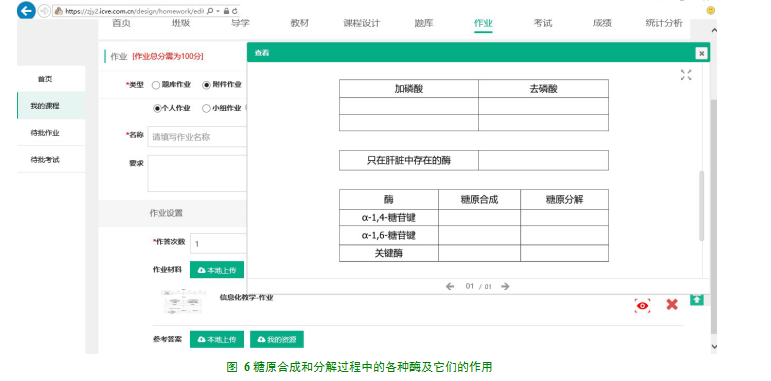Click the 信息化教学-作业 file name
771x381 pixels.
point(246,297)
